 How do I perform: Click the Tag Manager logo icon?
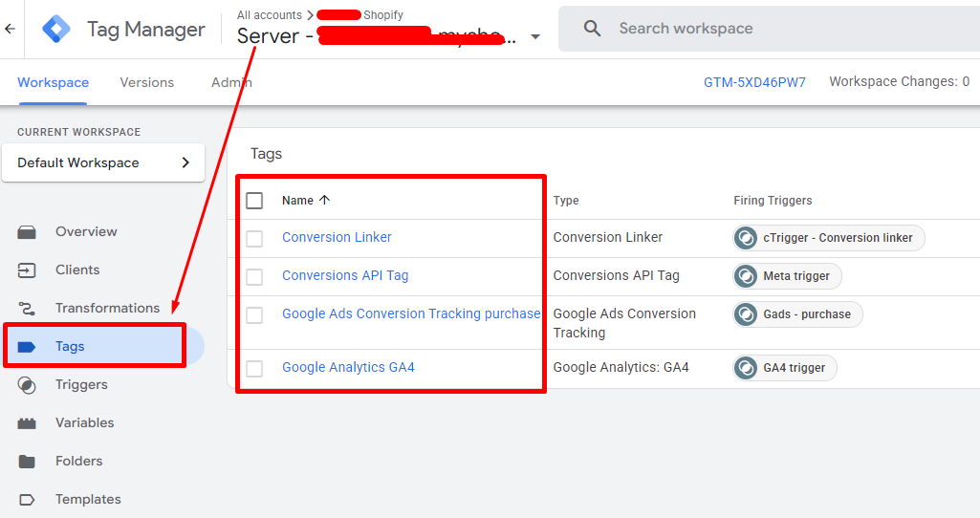pyautogui.click(x=56, y=29)
